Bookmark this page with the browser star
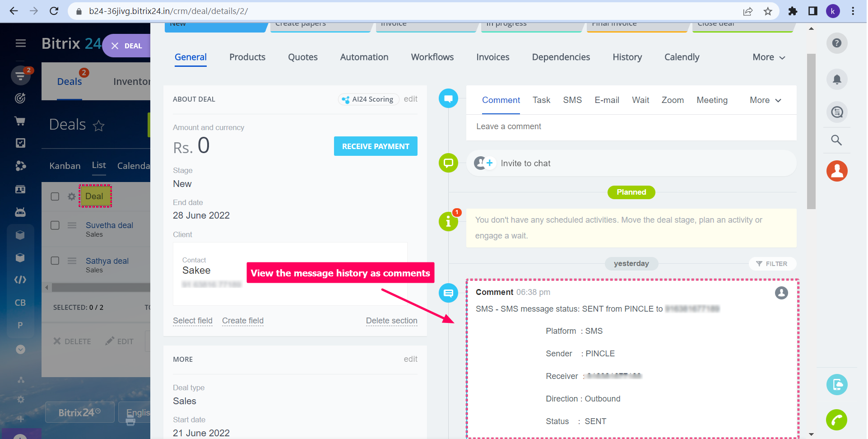Image resolution: width=868 pixels, height=439 pixels. (x=768, y=11)
